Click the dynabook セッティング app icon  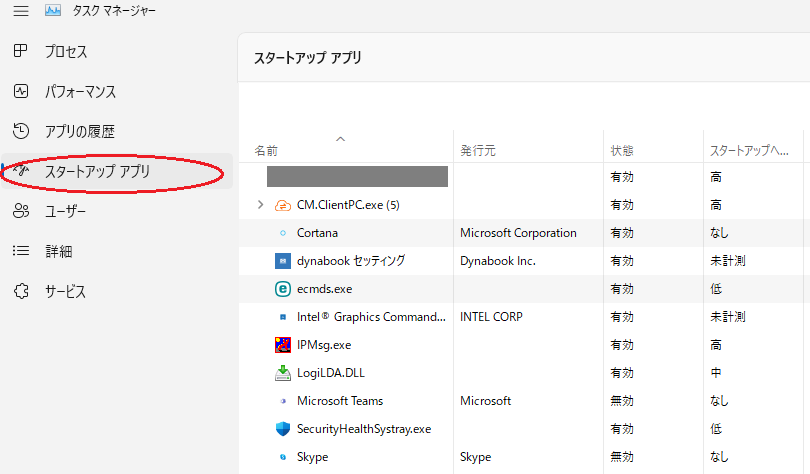(x=283, y=261)
